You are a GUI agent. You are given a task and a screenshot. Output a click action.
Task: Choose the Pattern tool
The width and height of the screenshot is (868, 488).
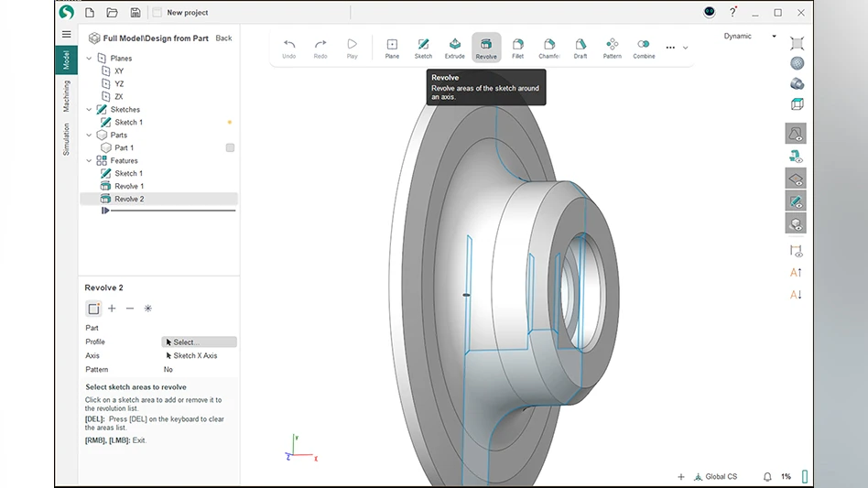pyautogui.click(x=612, y=48)
